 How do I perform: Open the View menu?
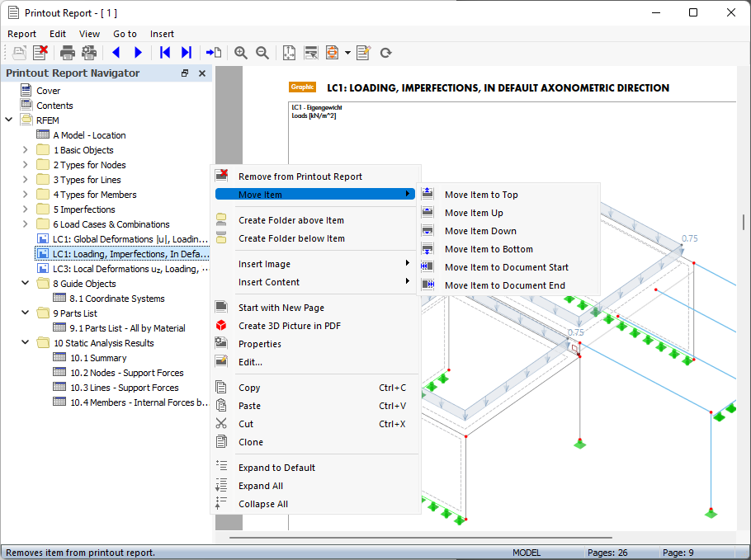[x=89, y=34]
